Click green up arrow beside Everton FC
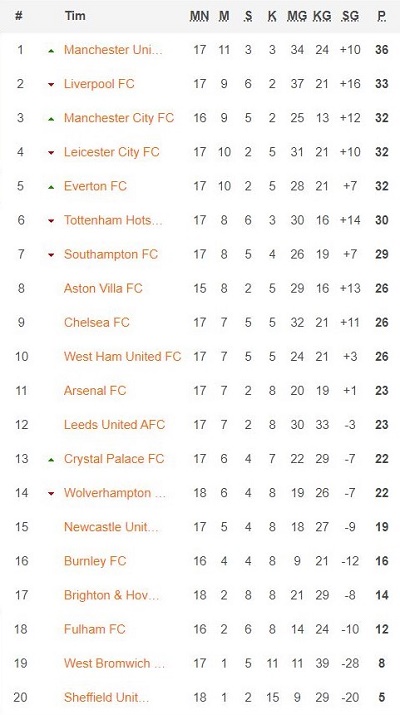Screen dimensions: 400x715 [51, 187]
